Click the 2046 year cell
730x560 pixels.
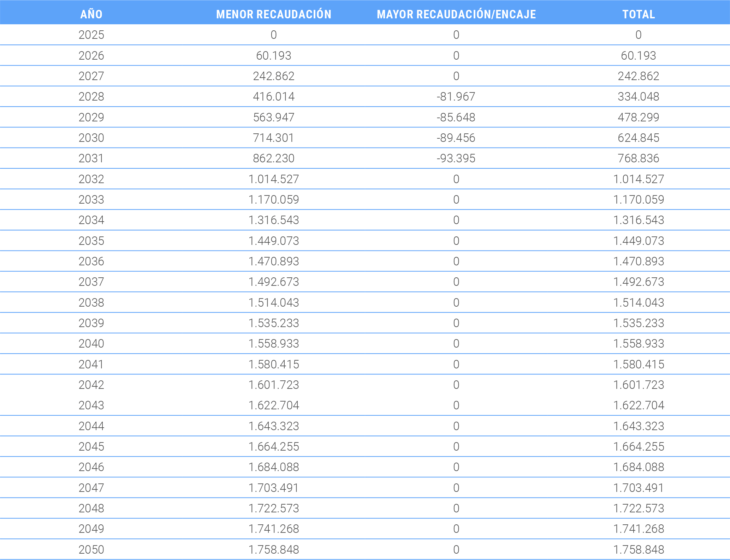coord(91,467)
